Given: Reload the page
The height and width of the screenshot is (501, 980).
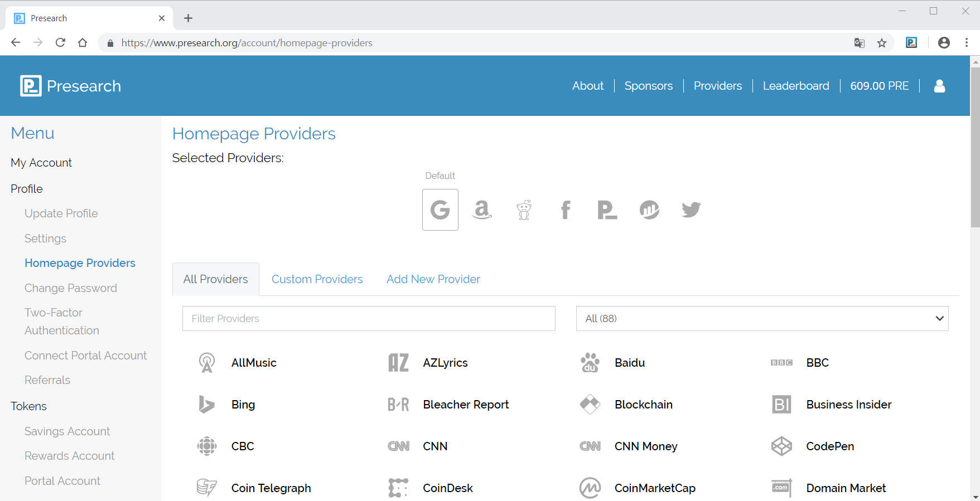Looking at the screenshot, I should (x=60, y=43).
